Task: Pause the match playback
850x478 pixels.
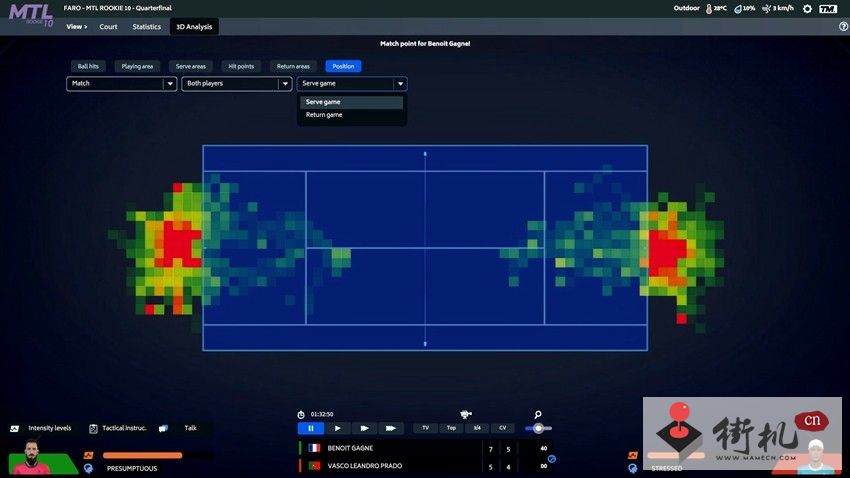Action: (311, 428)
